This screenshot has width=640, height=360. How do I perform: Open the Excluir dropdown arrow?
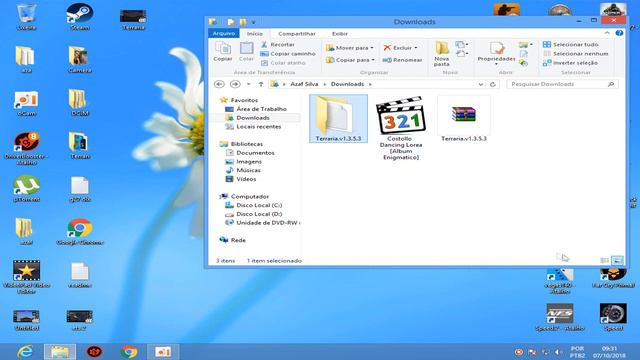(x=416, y=48)
